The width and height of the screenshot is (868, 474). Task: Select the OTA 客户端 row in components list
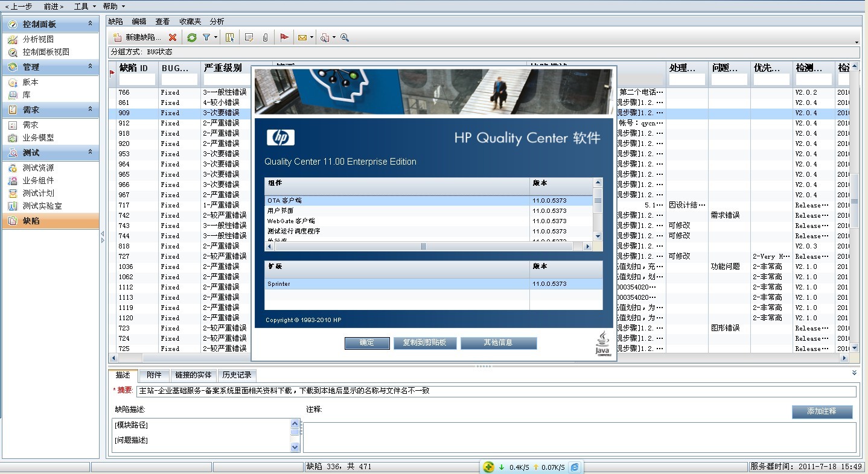(x=429, y=200)
